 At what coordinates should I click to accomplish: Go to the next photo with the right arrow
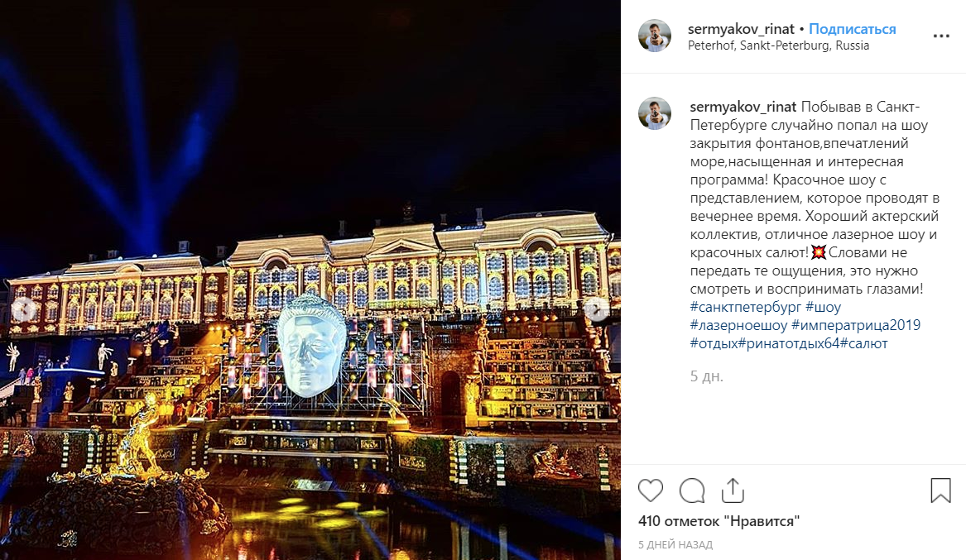pyautogui.click(x=596, y=309)
